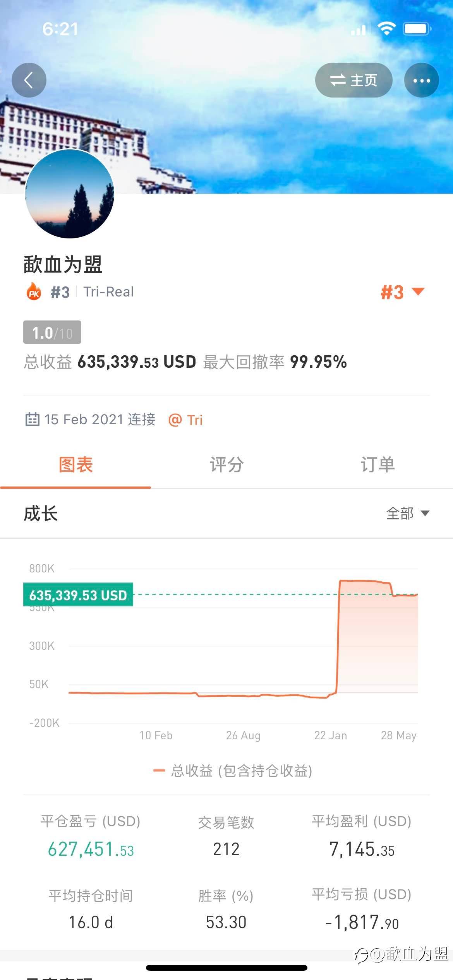453x980 pixels.
Task: Switch to the 评分 tab
Action: (x=226, y=465)
